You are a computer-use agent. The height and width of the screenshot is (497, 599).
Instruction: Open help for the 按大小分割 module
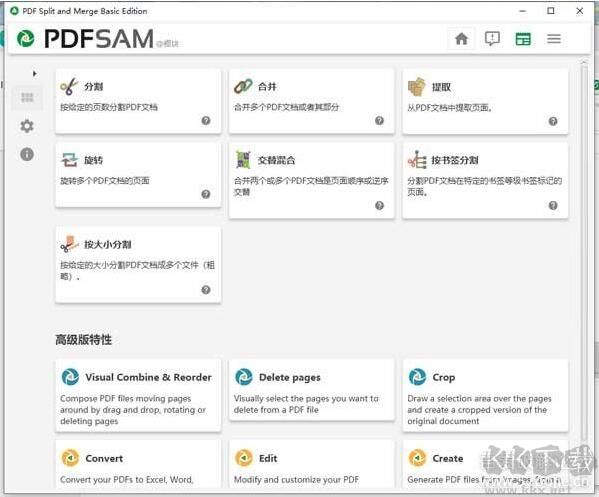click(x=206, y=290)
